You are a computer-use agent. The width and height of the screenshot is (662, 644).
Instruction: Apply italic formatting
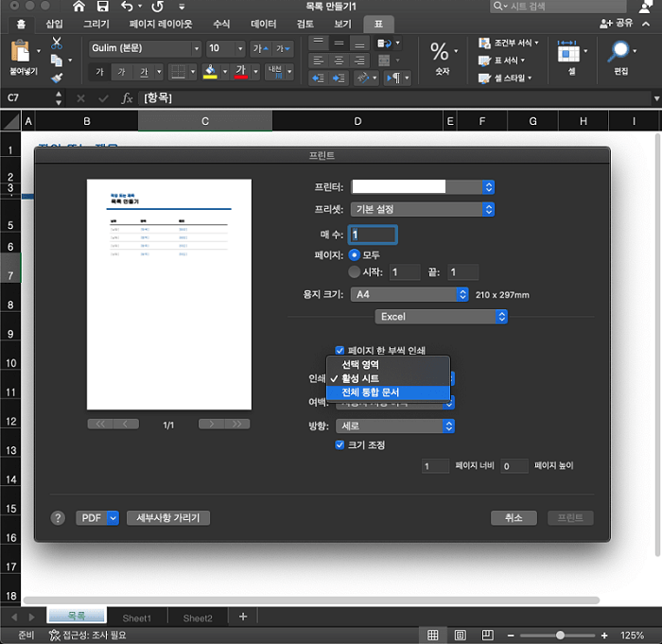[x=122, y=72]
